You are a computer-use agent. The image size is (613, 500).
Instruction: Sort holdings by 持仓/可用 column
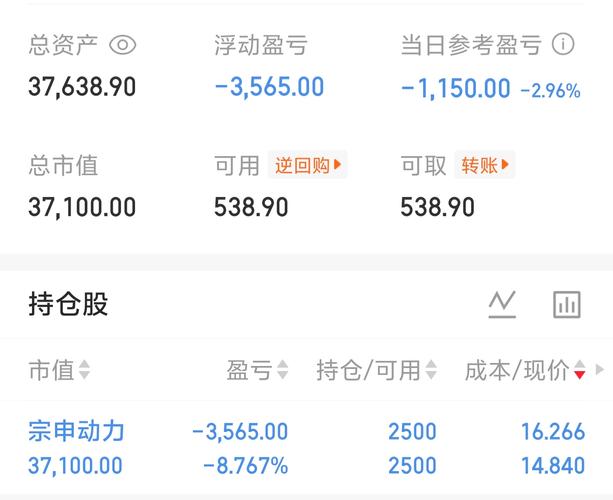[x=376, y=370]
